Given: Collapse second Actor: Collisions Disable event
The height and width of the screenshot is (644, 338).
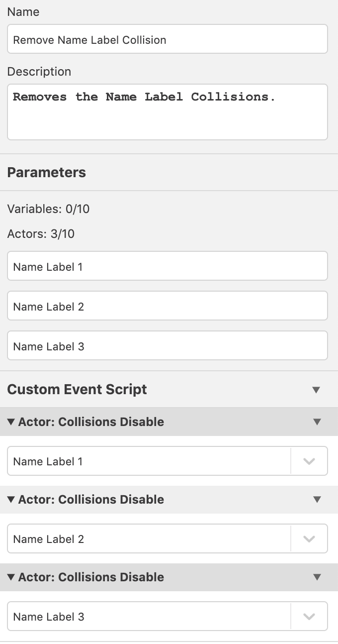Looking at the screenshot, I should pos(11,500).
